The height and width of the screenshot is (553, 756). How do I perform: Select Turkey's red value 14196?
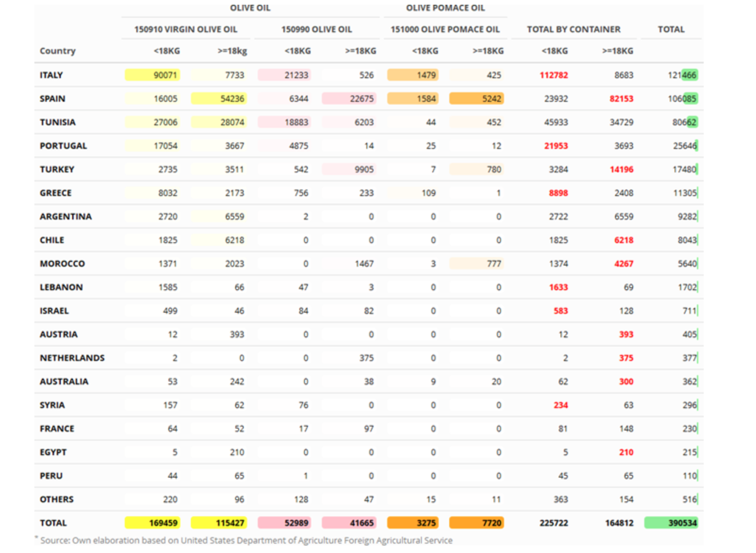pos(621,169)
